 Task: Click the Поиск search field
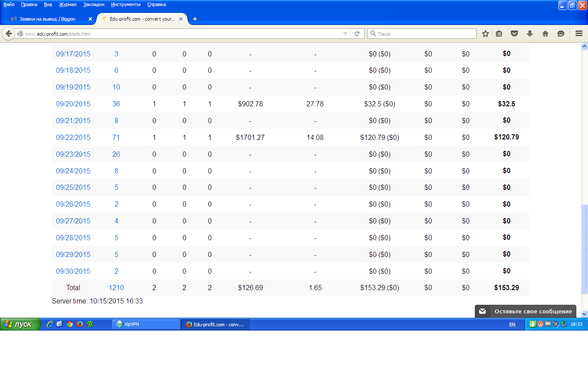tap(422, 34)
